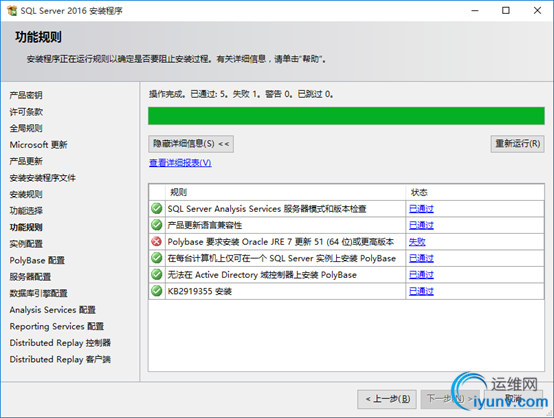
Task: Select the 产品密钥 step in the sidebar
Action: (x=26, y=95)
